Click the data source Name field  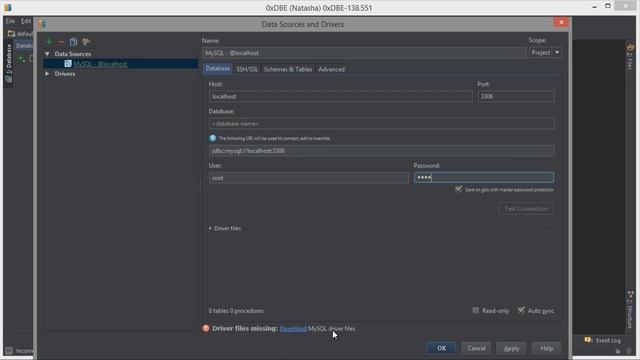pyautogui.click(x=364, y=53)
